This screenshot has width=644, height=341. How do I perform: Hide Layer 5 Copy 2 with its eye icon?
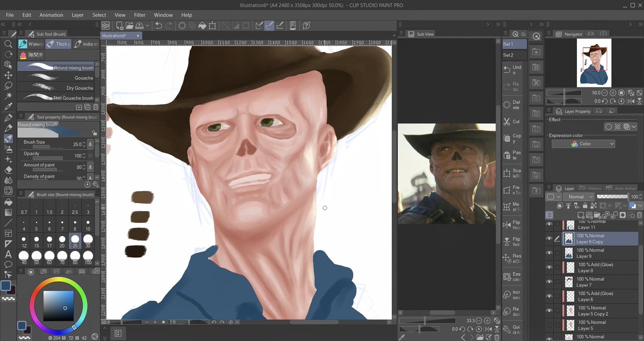coord(549,311)
